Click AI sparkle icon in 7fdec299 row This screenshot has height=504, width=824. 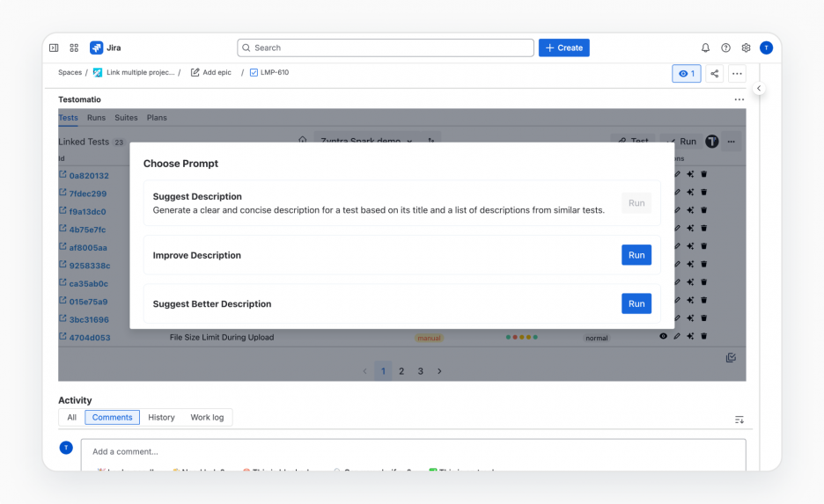[x=690, y=192]
